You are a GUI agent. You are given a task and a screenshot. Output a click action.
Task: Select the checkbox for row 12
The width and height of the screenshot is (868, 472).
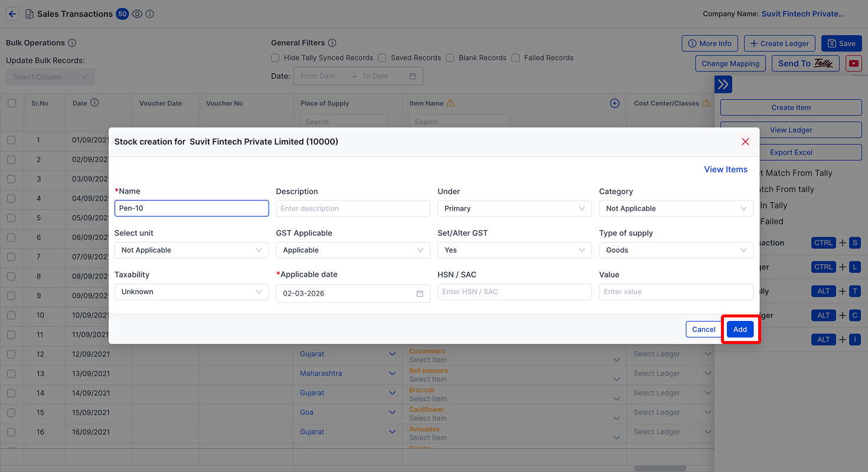pos(11,354)
